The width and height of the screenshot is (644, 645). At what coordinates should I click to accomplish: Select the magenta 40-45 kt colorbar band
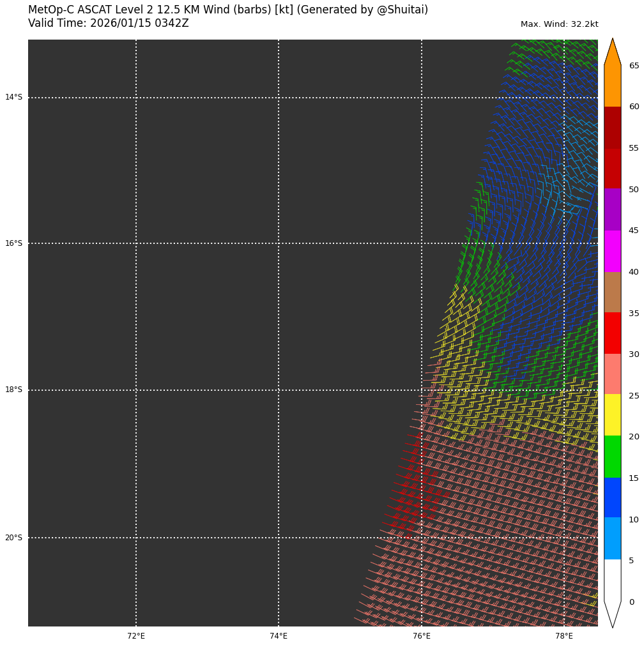(x=612, y=251)
